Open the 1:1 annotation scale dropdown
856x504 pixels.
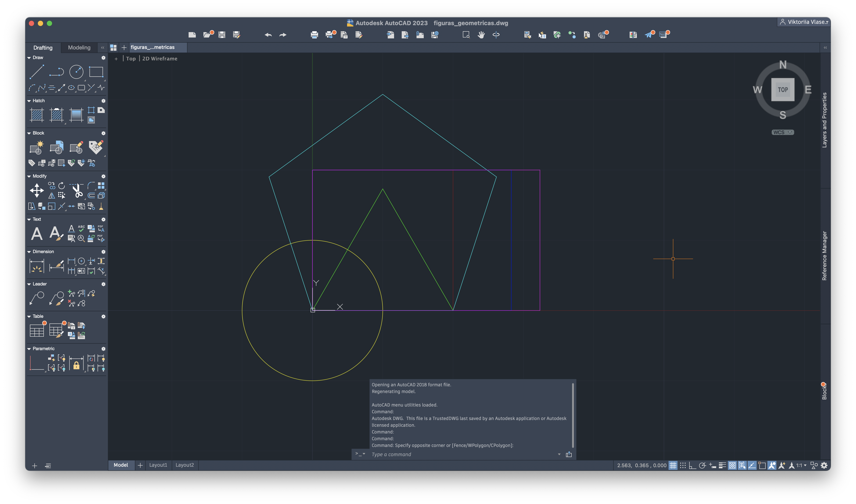click(x=801, y=465)
